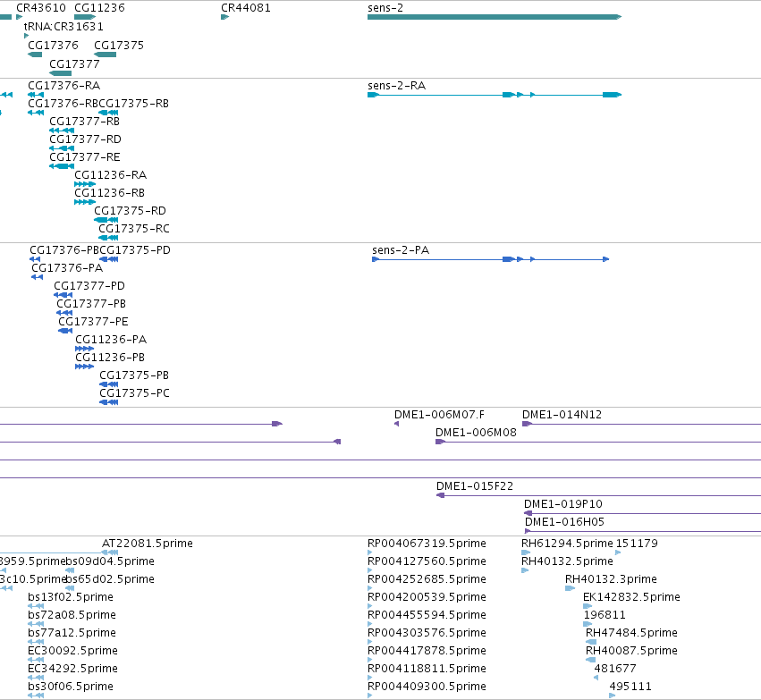Select the first exon of sens-2-RA

click(373, 95)
